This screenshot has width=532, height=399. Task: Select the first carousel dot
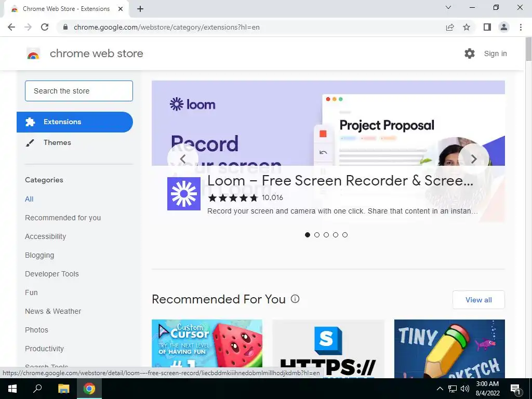(x=308, y=235)
